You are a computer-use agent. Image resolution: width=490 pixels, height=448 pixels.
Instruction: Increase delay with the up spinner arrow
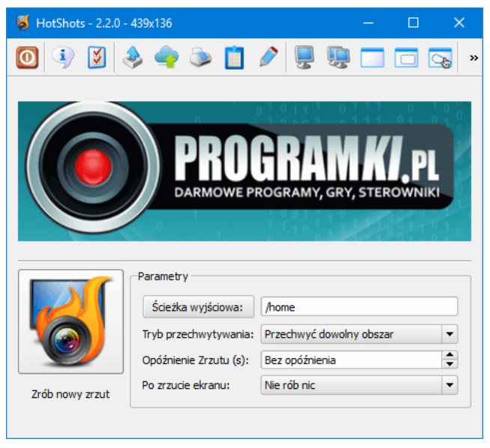(x=450, y=355)
